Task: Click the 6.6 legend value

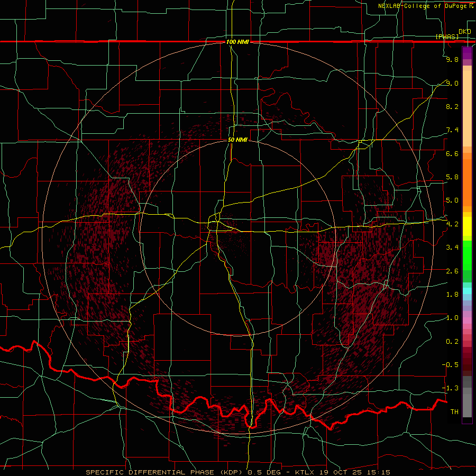Action: point(452,153)
